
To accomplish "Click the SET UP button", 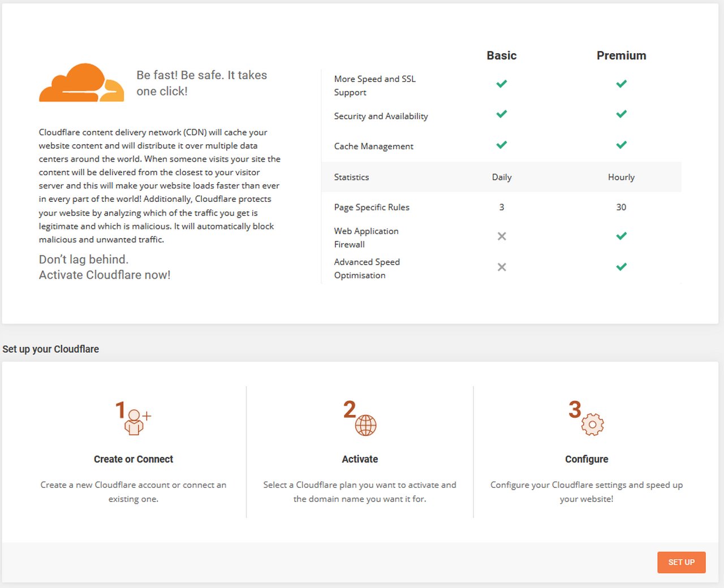I will pos(681,562).
